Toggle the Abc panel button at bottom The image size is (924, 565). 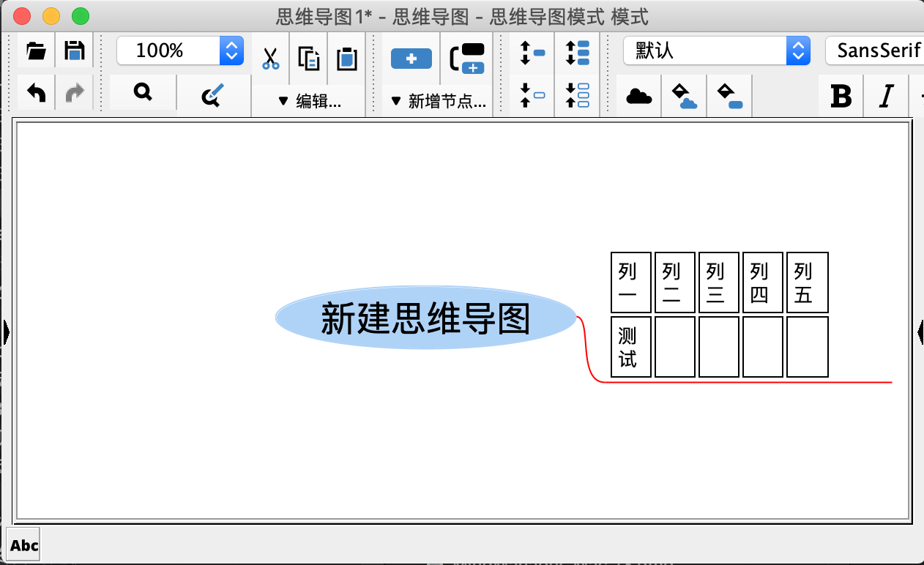[24, 545]
